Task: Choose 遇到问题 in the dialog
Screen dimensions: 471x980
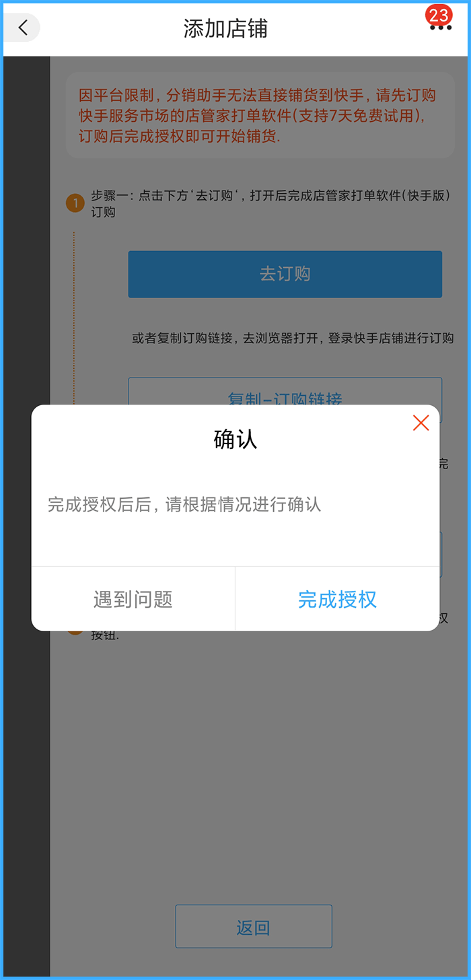Action: [x=133, y=599]
